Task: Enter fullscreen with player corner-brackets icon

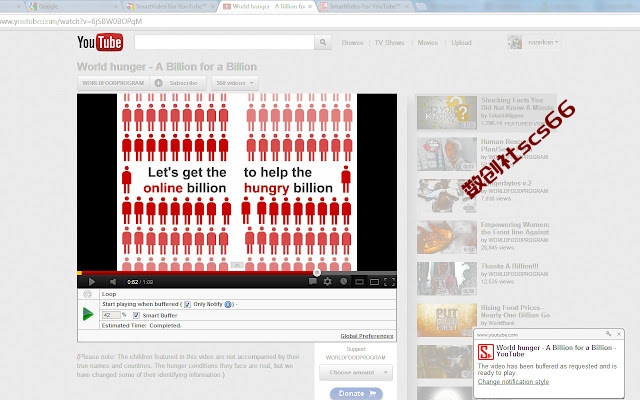Action: [x=389, y=282]
